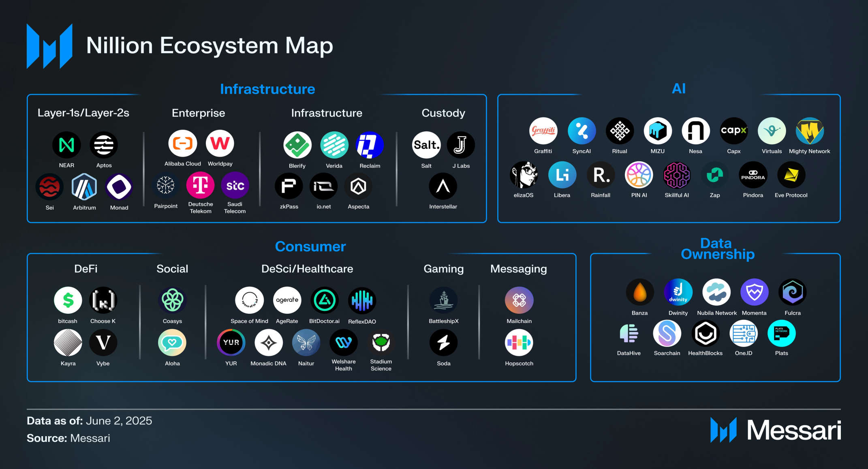Select the Rainfall logo
This screenshot has width=868, height=469.
[x=601, y=175]
